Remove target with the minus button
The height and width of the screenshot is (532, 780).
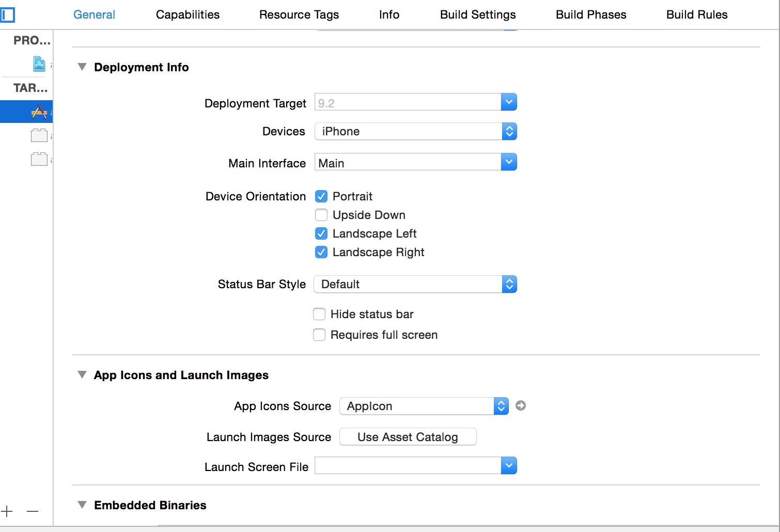tap(33, 511)
